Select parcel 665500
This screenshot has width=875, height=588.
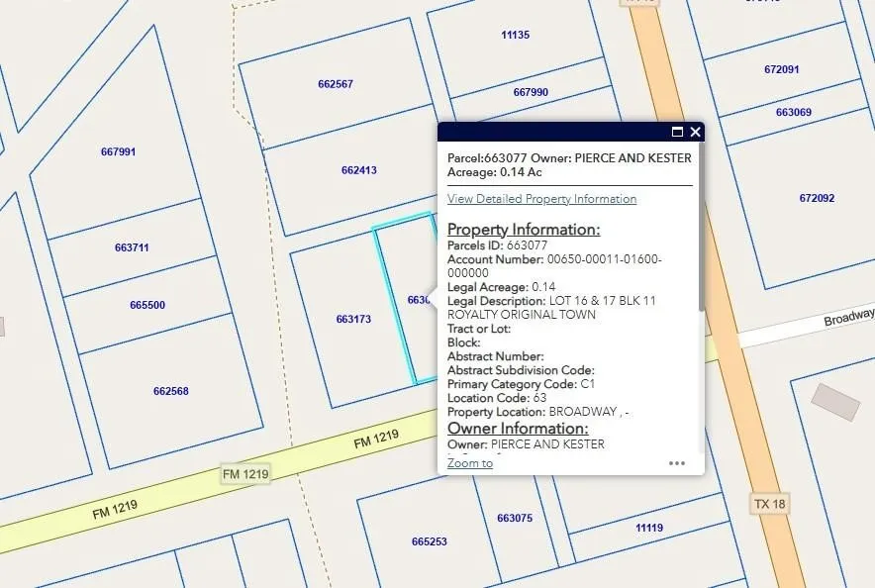pyautogui.click(x=147, y=305)
